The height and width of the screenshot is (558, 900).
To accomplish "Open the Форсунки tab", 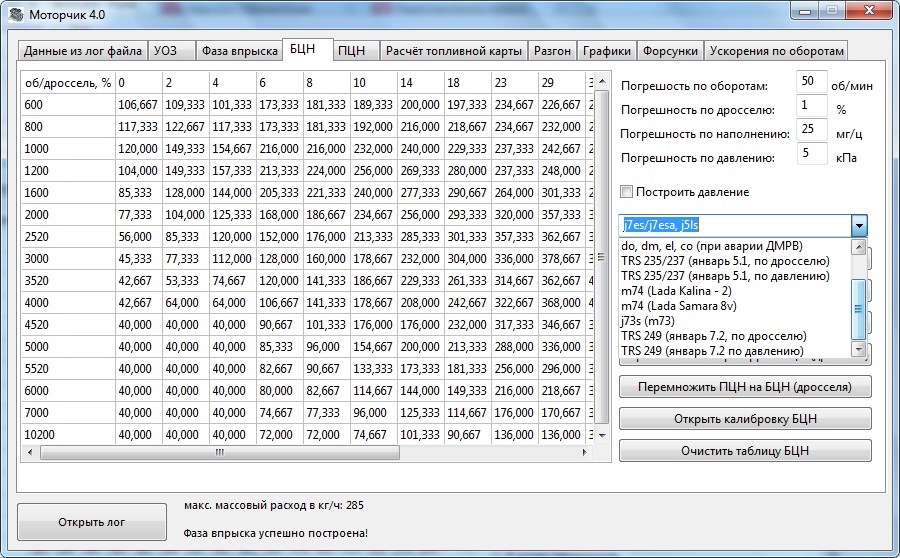I will tap(670, 51).
